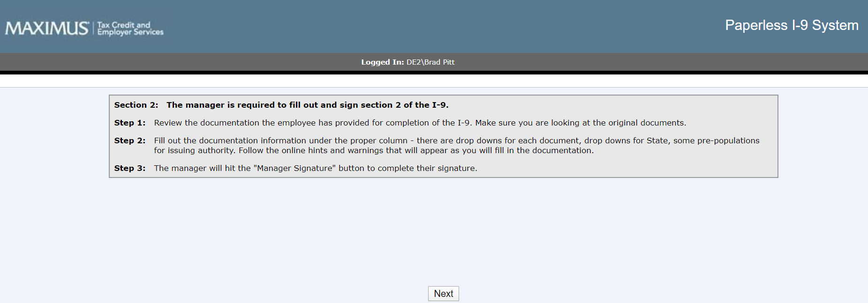
Task: Click the "Step 2:" label
Action: [x=130, y=140]
